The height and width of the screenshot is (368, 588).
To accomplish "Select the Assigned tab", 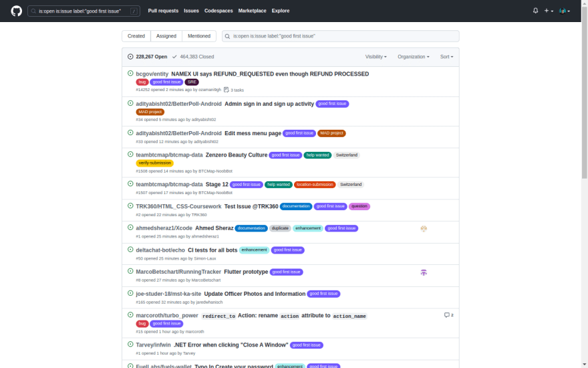I will pyautogui.click(x=166, y=36).
